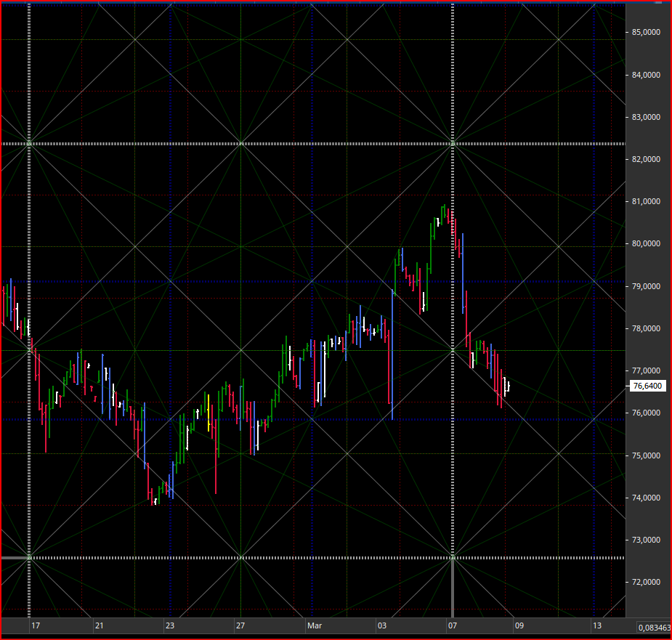
Task: Click the 78,0000 price axis label
Action: click(x=646, y=328)
